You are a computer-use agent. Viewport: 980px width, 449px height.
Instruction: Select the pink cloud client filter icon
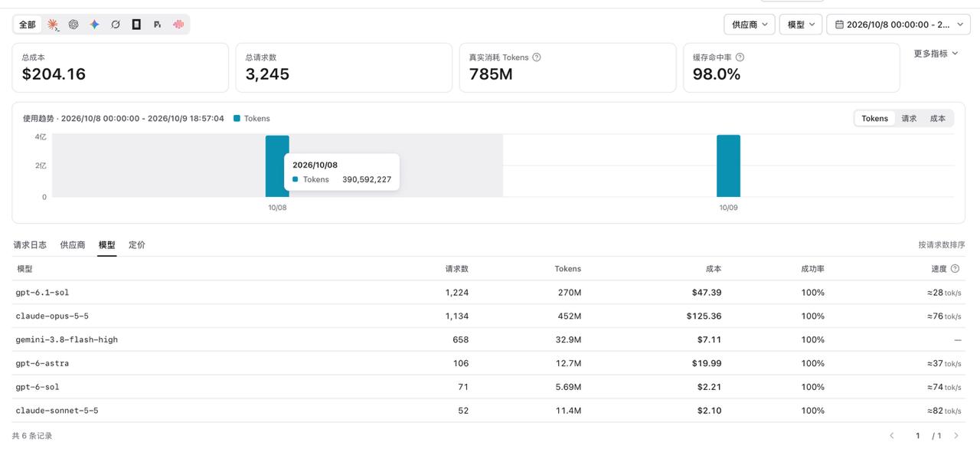coord(178,25)
